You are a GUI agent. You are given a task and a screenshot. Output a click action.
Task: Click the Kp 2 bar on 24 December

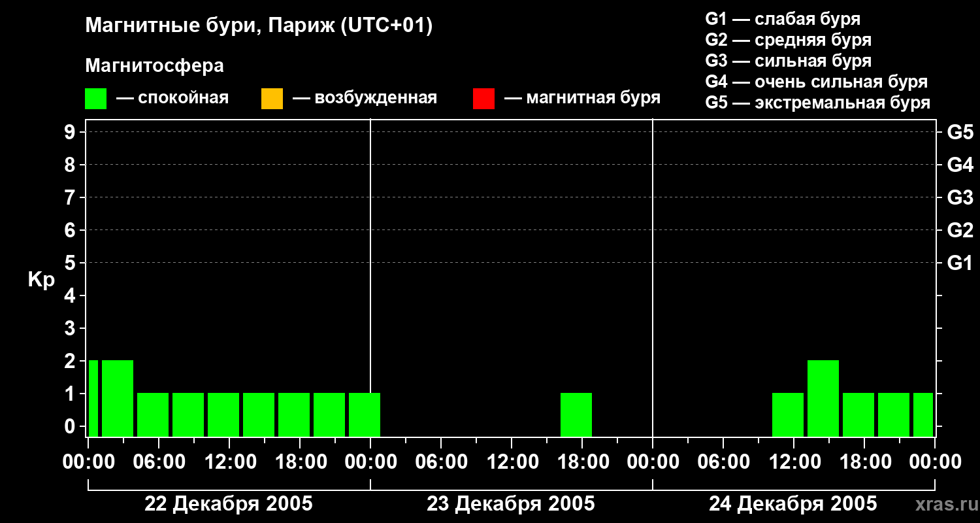point(823,398)
